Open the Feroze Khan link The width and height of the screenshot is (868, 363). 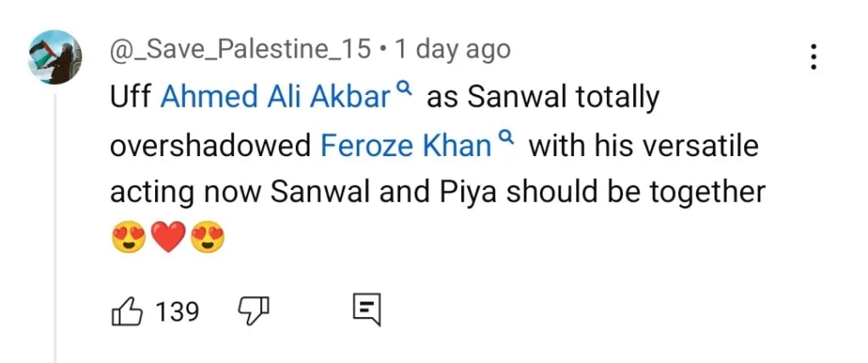pos(406,146)
